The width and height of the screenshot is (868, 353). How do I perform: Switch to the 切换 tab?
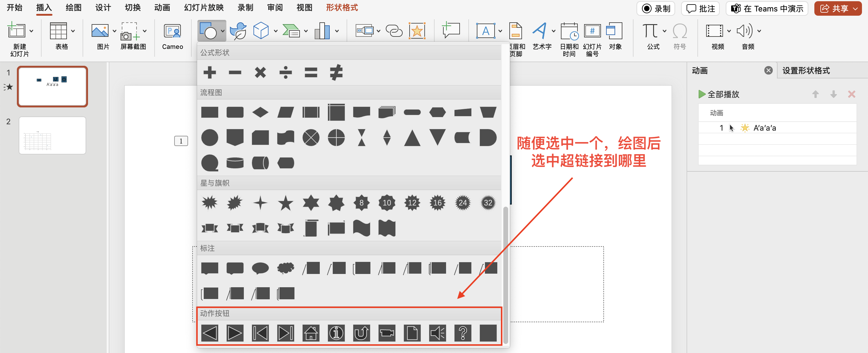coord(132,8)
